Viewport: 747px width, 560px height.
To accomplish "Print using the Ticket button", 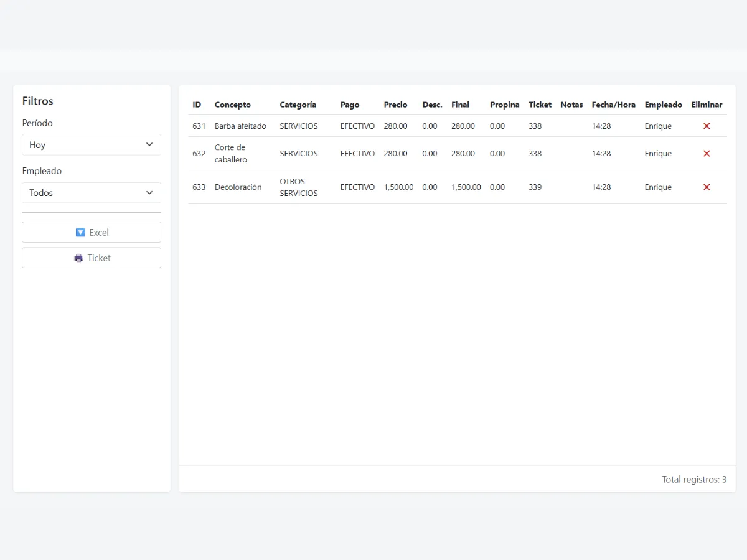I will [92, 258].
